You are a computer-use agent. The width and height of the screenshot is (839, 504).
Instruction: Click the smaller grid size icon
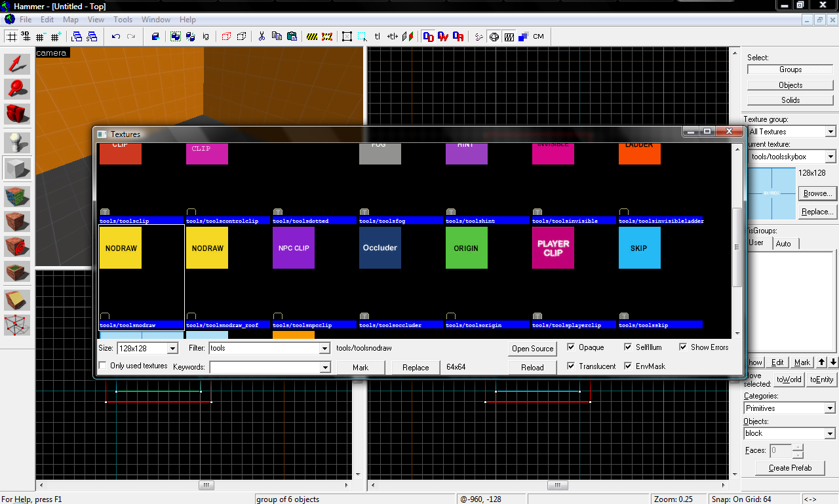point(41,37)
